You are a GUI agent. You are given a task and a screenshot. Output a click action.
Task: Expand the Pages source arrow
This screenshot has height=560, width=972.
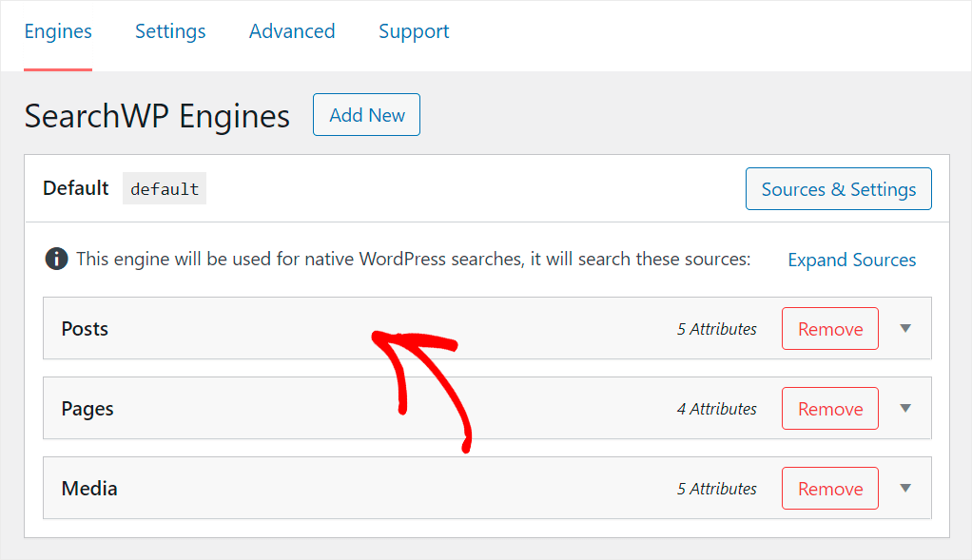pyautogui.click(x=904, y=409)
